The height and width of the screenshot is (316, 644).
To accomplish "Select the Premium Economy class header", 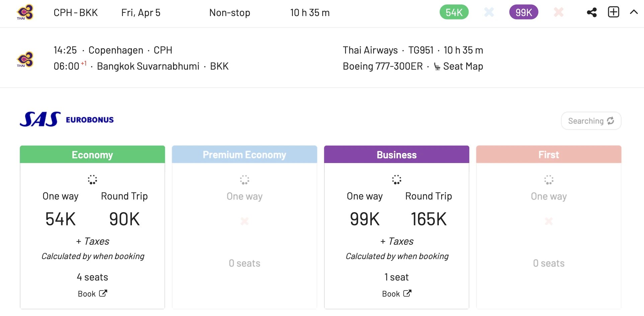I will pos(244,155).
